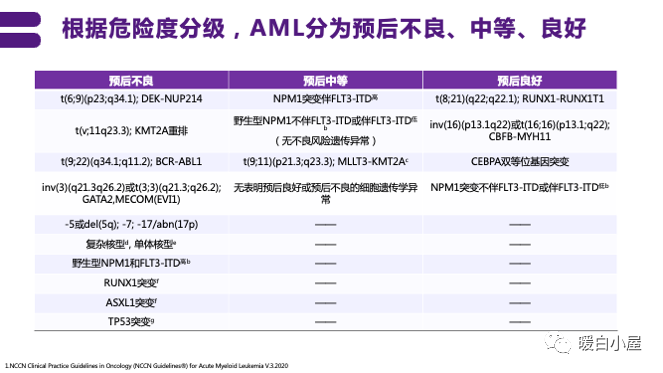The height and width of the screenshot is (373, 663).
Task: Select the 复杂核型, 单体核型 cell
Action: click(131, 244)
